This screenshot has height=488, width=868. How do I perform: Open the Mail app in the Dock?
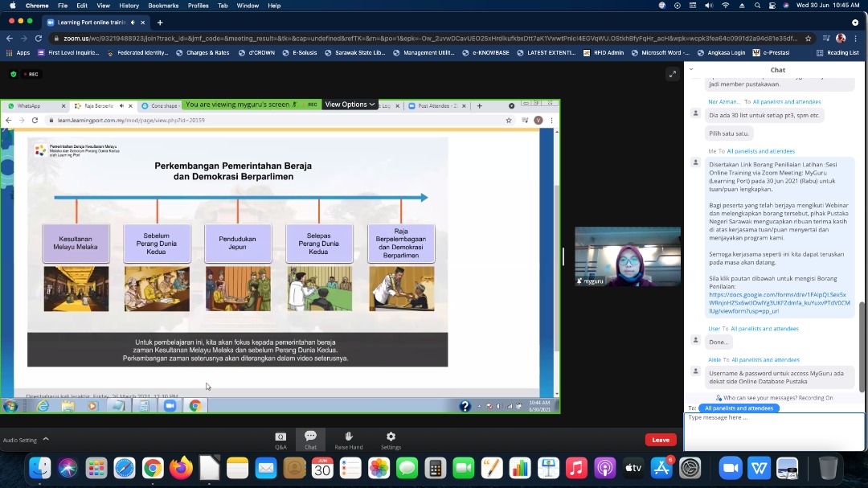click(266, 468)
